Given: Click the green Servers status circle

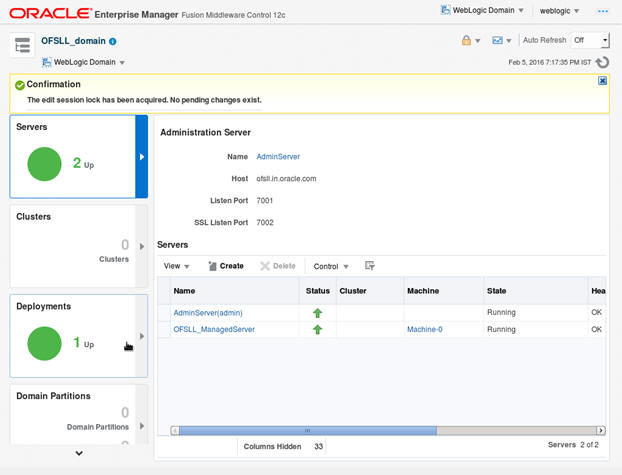Looking at the screenshot, I should (x=44, y=164).
